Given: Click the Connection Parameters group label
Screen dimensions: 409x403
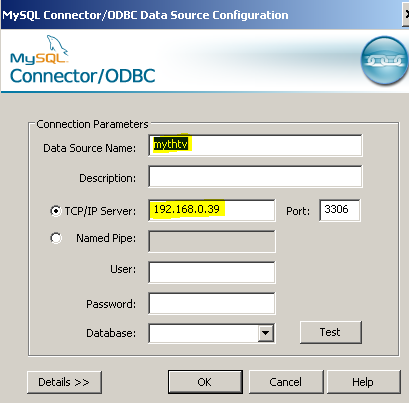Looking at the screenshot, I should click(x=92, y=124).
